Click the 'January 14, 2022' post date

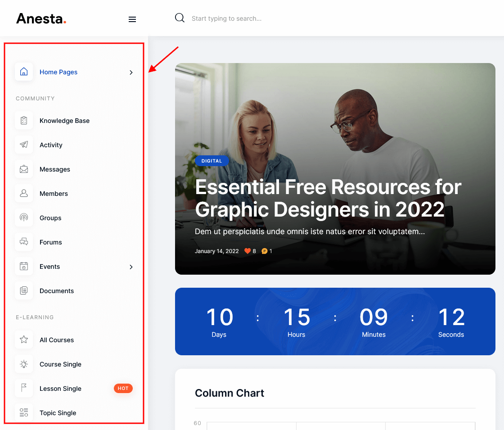tap(216, 251)
